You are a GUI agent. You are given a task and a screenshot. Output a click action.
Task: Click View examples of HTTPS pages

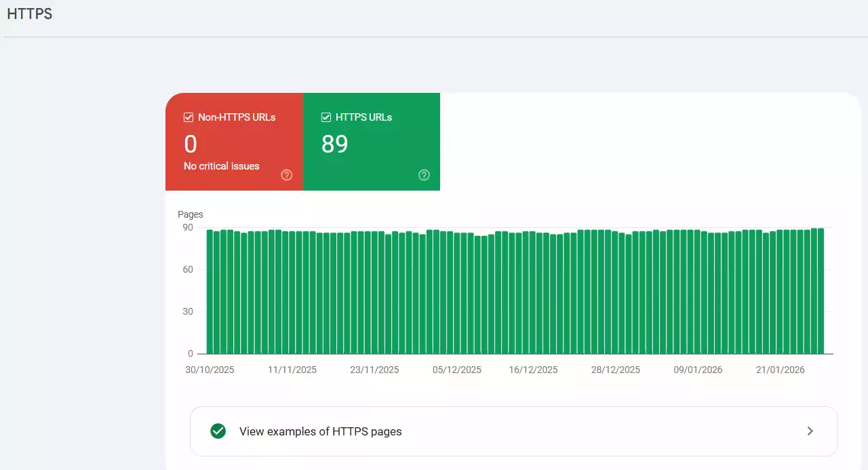(321, 431)
